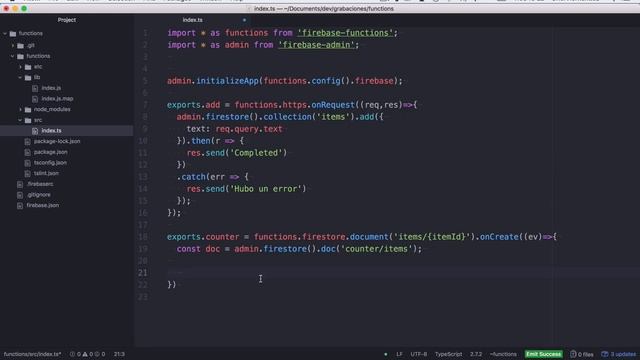The height and width of the screenshot is (360, 640).
Task: Click the index.js.map file icon
Action: point(35,99)
